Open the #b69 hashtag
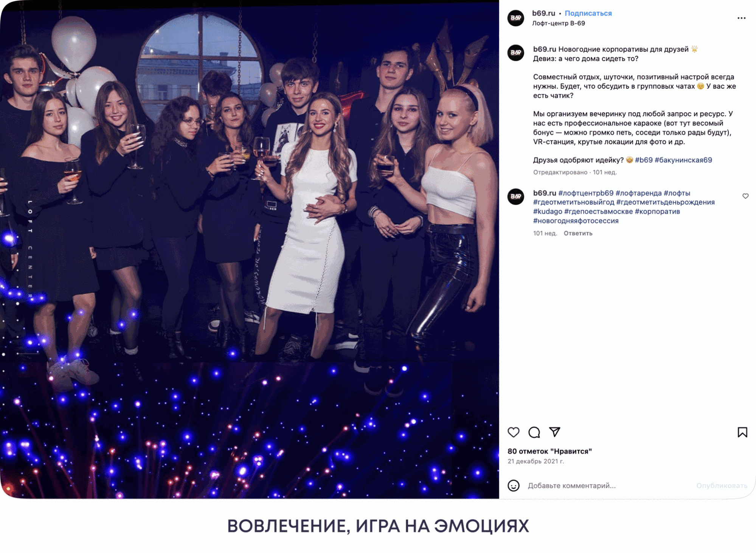 click(644, 160)
